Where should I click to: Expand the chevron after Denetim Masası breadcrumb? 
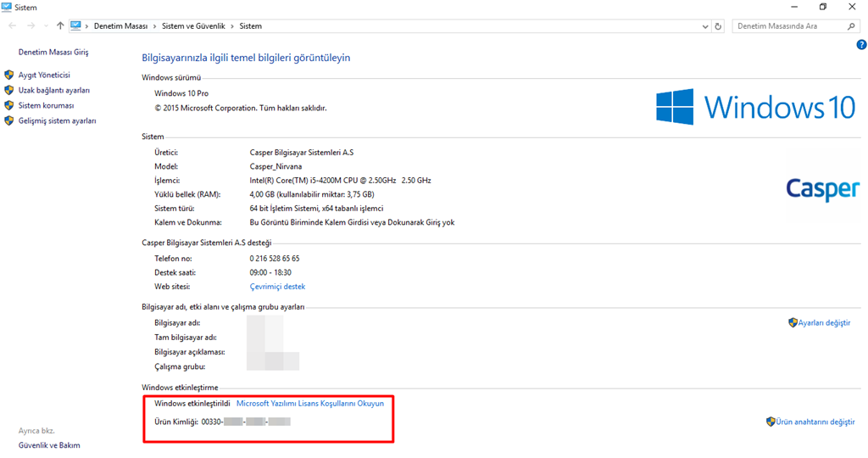155,26
